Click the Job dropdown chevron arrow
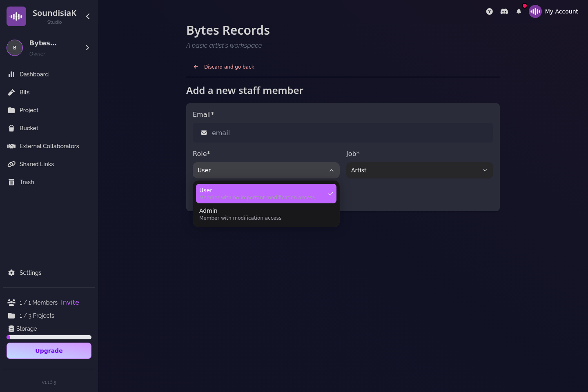Viewport: 588px width, 392px height. 485,170
